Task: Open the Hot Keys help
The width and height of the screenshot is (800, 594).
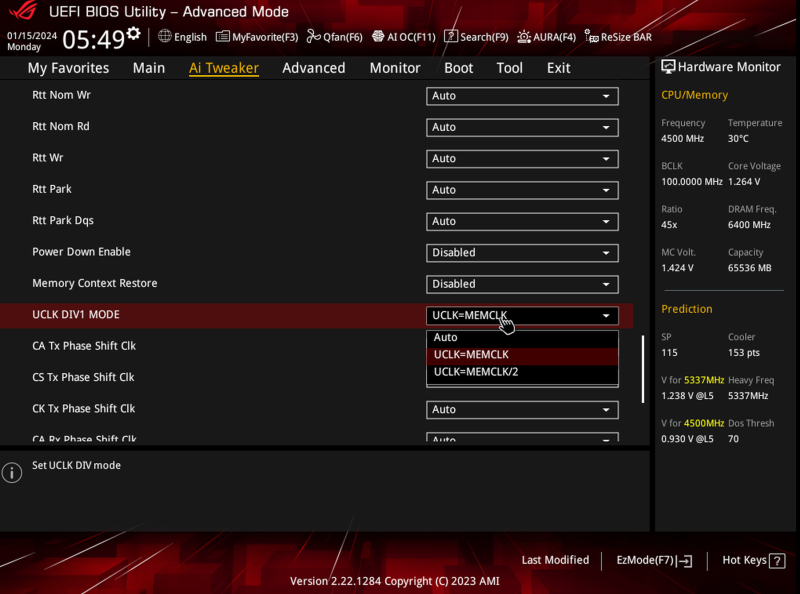Action: coord(753,560)
